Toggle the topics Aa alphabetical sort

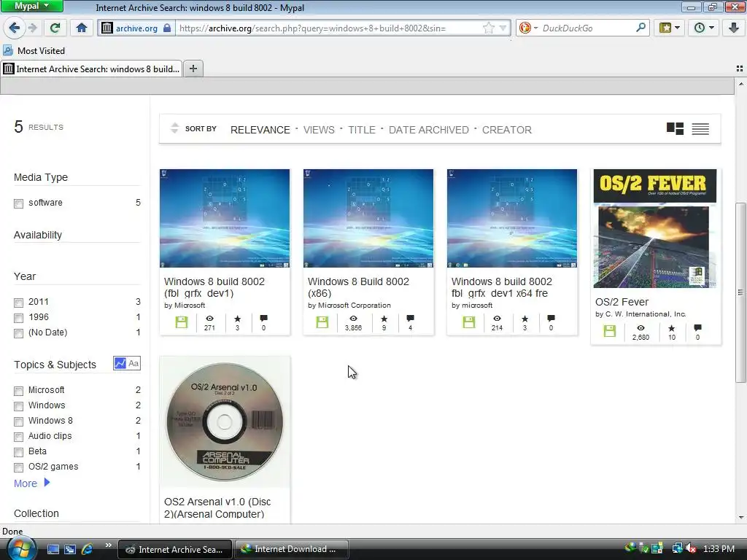tap(134, 363)
